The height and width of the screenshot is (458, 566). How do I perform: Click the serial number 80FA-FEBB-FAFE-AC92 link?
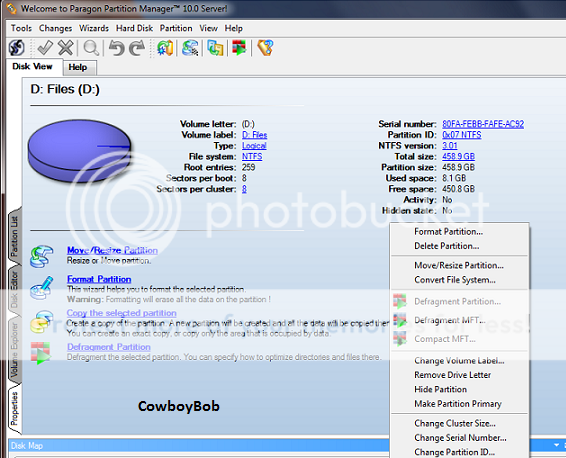(x=483, y=124)
